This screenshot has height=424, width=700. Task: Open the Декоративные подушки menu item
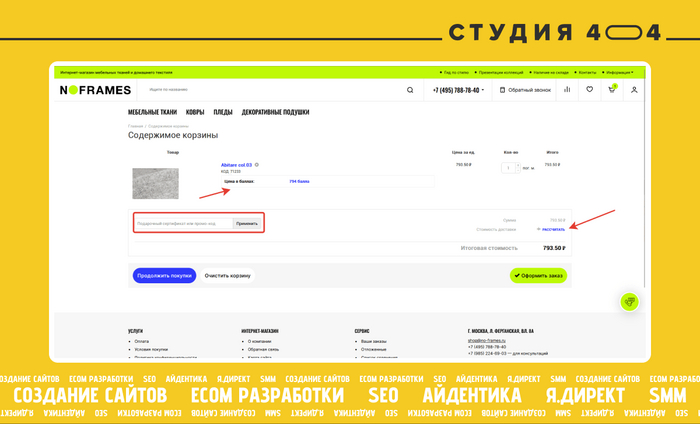click(x=275, y=112)
